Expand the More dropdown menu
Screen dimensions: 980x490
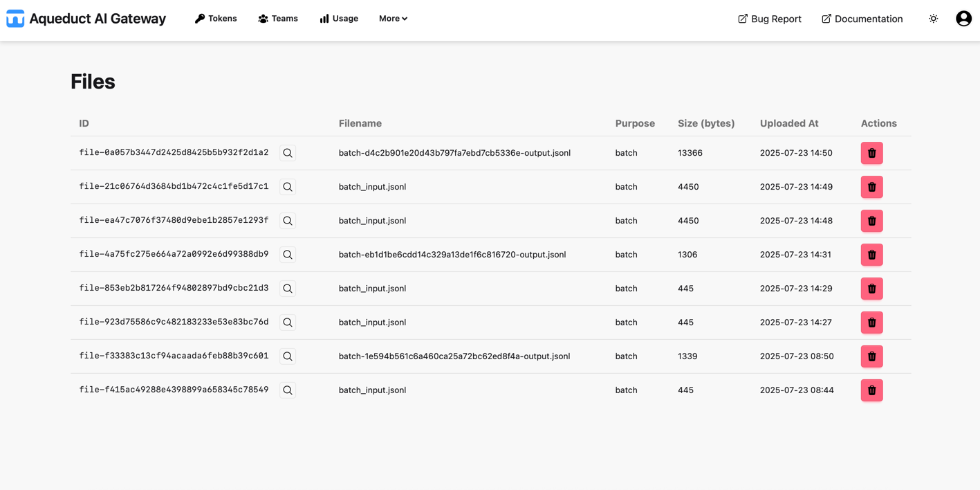(393, 19)
